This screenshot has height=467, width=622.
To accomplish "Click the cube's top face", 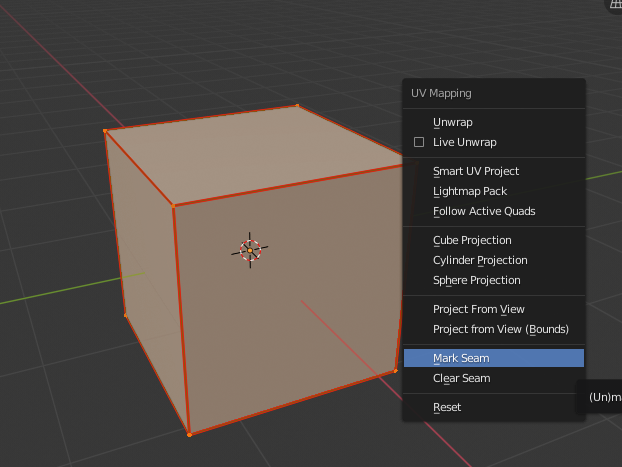I will point(254,155).
